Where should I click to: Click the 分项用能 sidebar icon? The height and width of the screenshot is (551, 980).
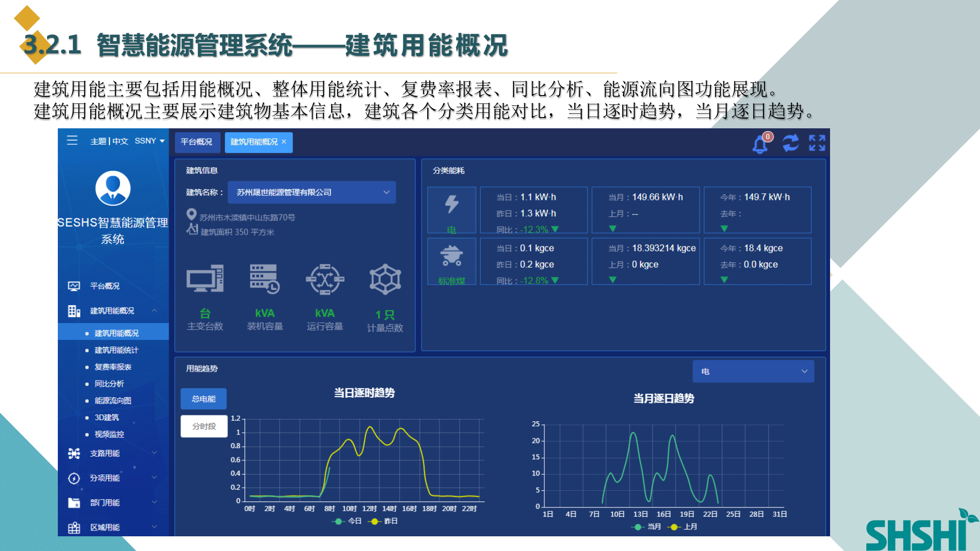pyautogui.click(x=74, y=478)
